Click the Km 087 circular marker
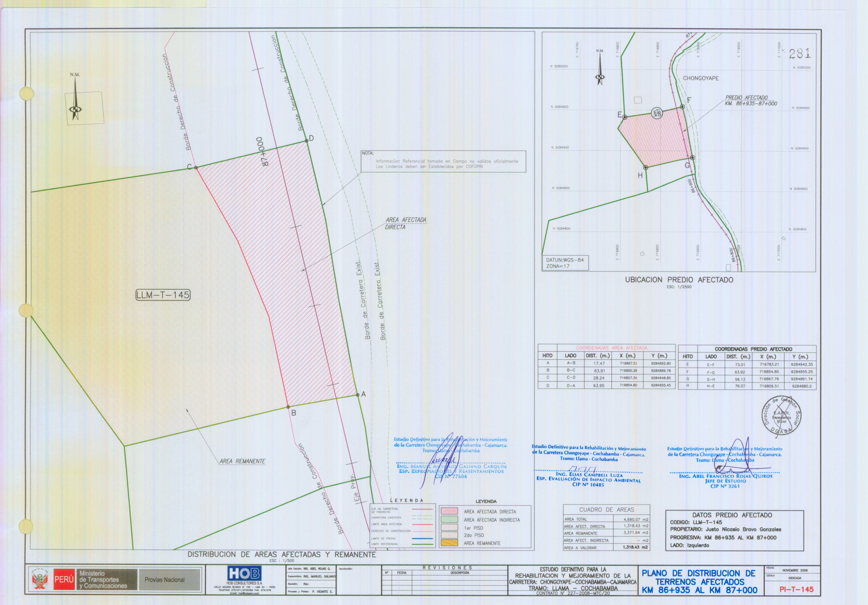 [657, 113]
